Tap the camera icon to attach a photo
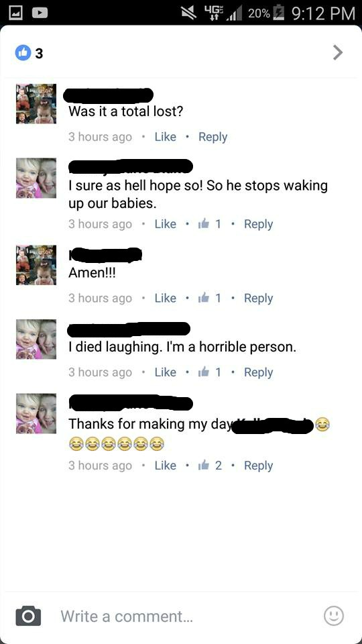 28,616
